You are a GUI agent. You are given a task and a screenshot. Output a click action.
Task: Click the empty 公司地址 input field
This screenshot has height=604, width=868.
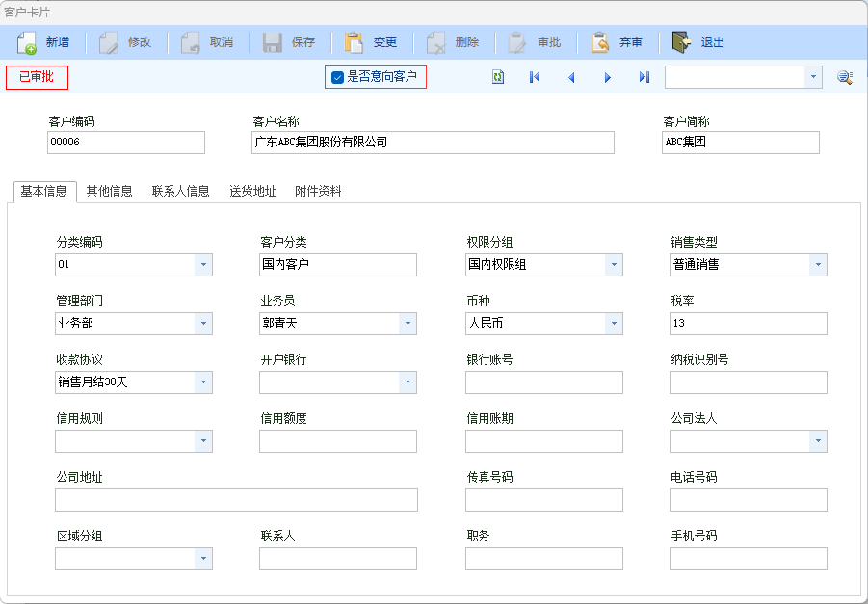pos(236,500)
